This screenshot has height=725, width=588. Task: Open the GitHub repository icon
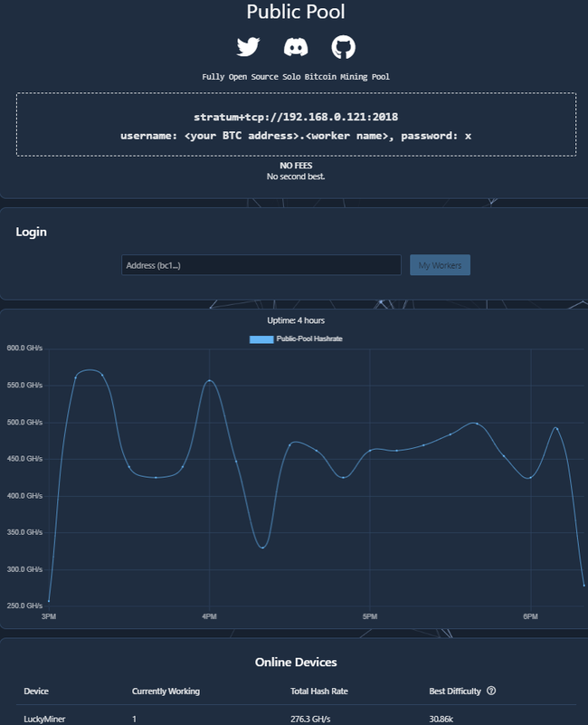[344, 47]
